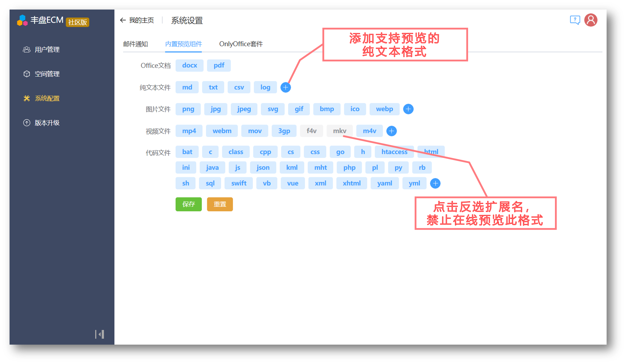Deselect the md text format tag
This screenshot has width=626, height=364.
(187, 87)
